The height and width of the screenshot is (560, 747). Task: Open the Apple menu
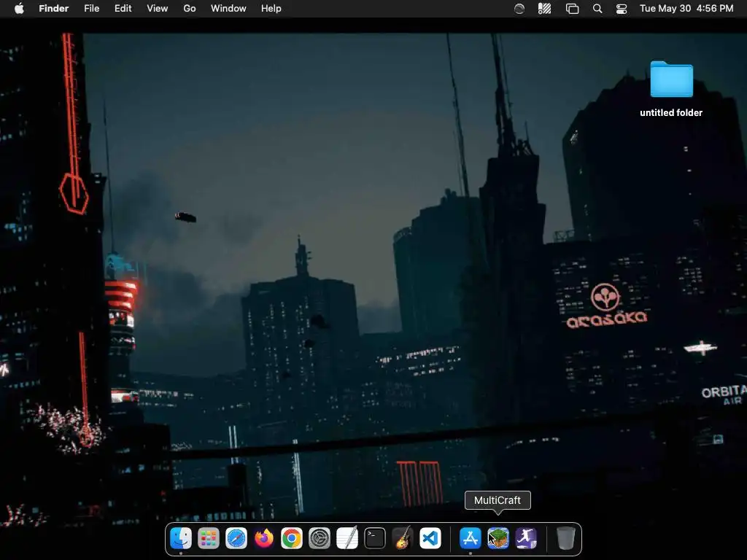19,9
